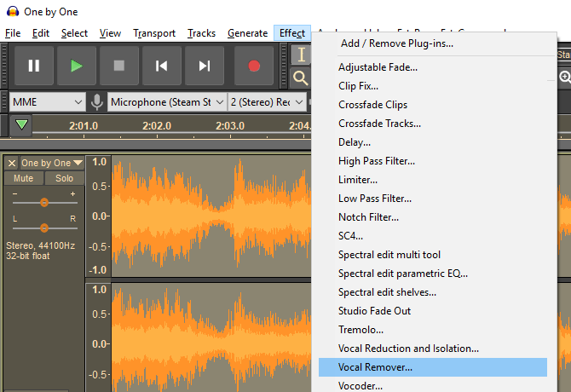Screen dimensions: 571x392
Task: Start playback with the green Play button
Action: (x=77, y=66)
